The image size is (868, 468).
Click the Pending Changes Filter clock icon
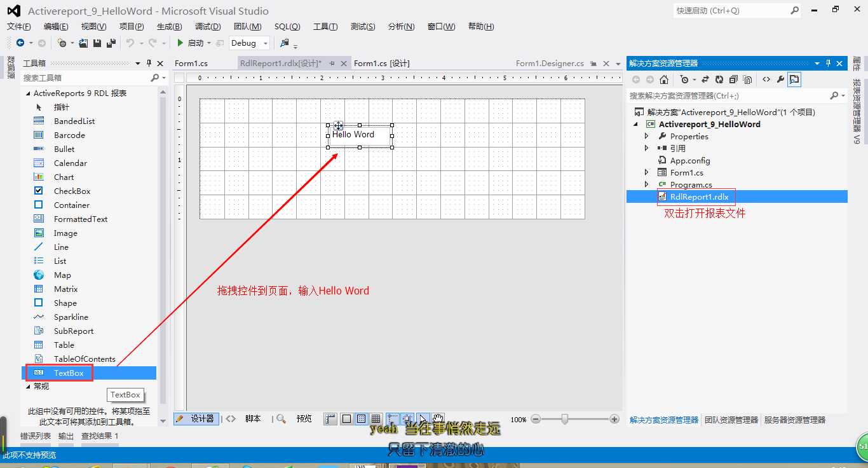pyautogui.click(x=684, y=79)
